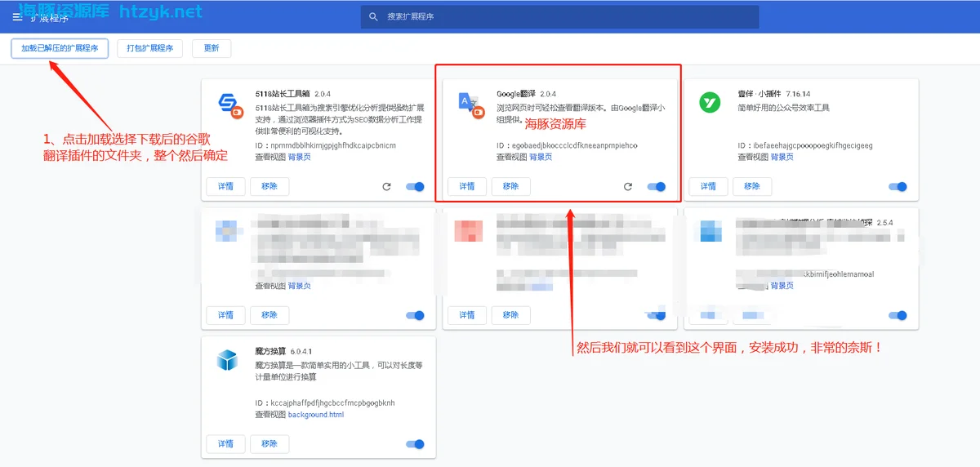
Task: Click the red blurred extension icon
Action: click(470, 231)
